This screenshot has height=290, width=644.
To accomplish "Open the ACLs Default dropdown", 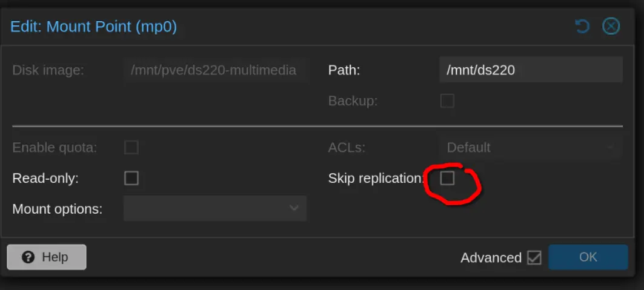I will point(531,147).
